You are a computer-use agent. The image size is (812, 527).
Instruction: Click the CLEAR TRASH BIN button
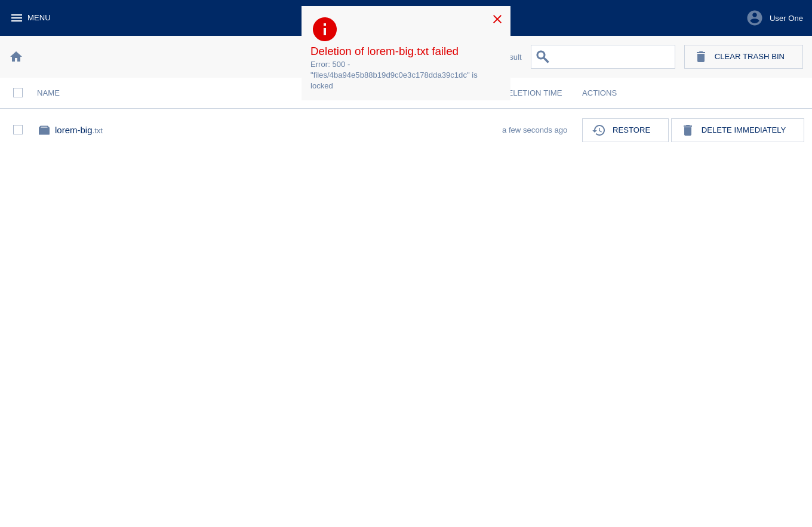(x=743, y=57)
